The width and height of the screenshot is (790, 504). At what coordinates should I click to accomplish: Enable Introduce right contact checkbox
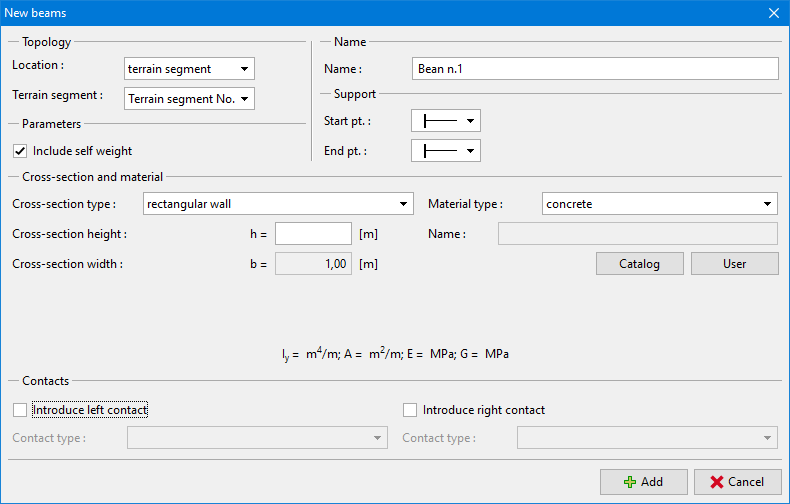click(410, 410)
